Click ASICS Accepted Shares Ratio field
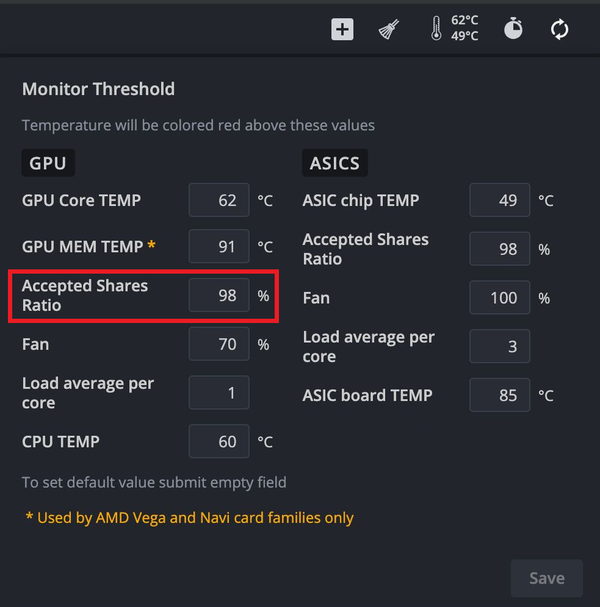This screenshot has height=607, width=600. [x=500, y=249]
